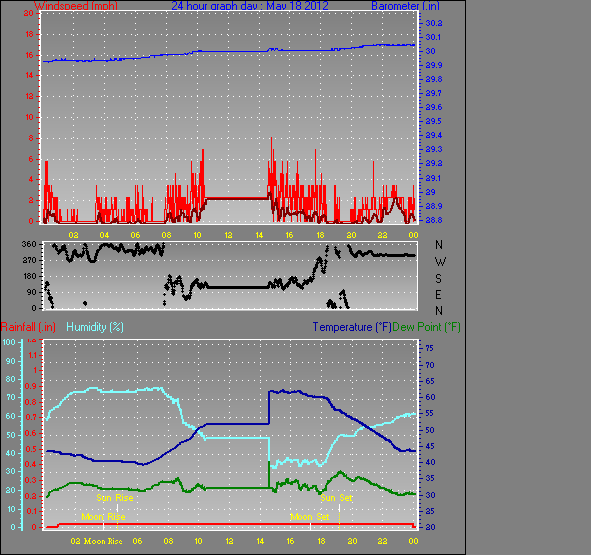Click the Windspeed (mph) axis title
Viewport: 591px width, 555px height.
76,6
